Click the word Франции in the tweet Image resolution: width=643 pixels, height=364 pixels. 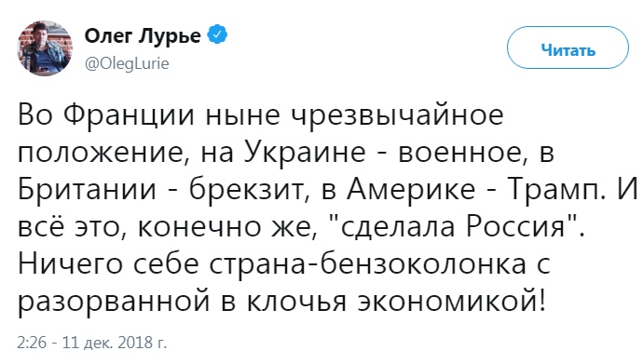tap(129, 115)
